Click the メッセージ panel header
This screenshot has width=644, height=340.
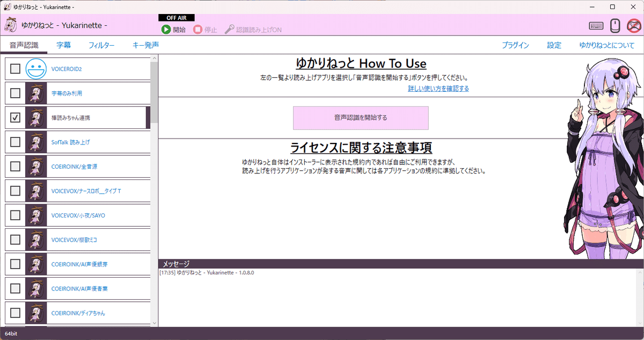(401, 264)
